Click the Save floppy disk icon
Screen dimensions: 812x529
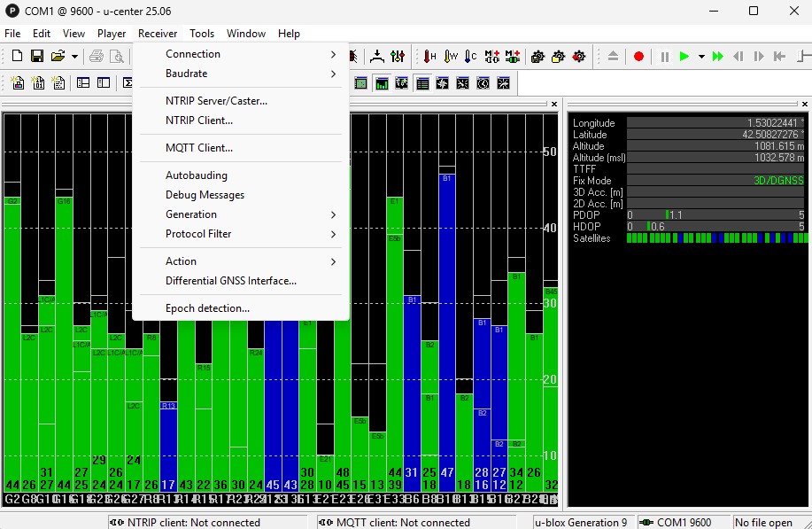[37, 56]
